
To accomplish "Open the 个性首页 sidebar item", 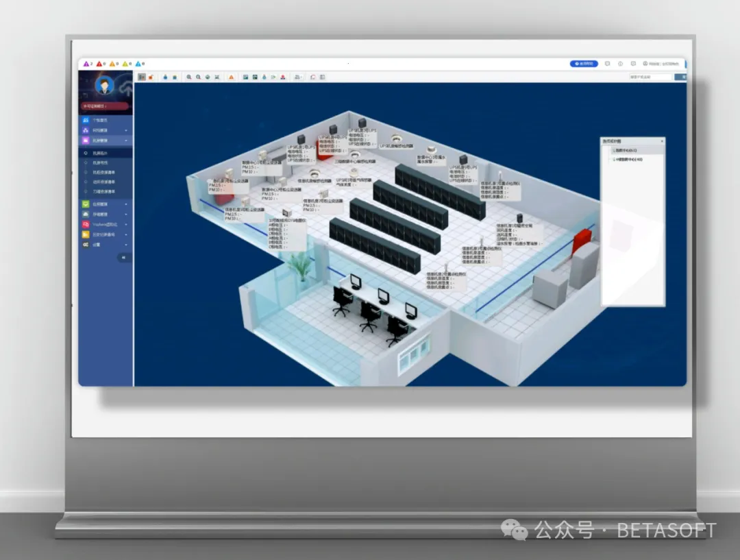I will click(x=106, y=121).
